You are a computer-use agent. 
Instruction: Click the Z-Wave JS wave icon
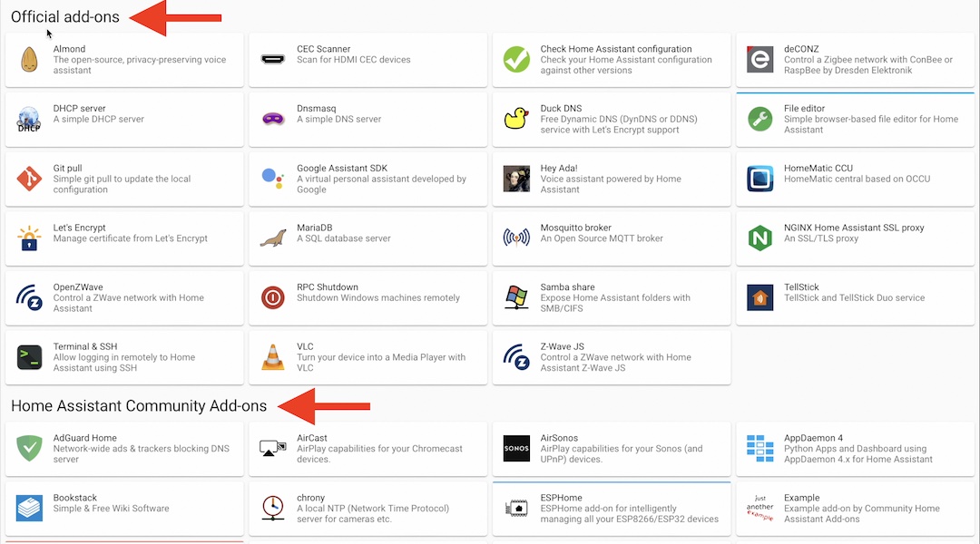click(516, 357)
